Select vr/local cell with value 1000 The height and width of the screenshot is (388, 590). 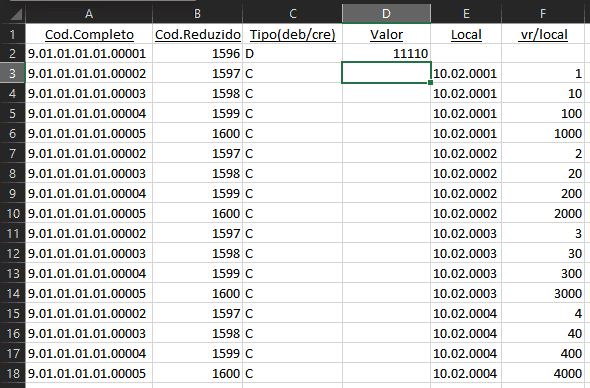[543, 133]
